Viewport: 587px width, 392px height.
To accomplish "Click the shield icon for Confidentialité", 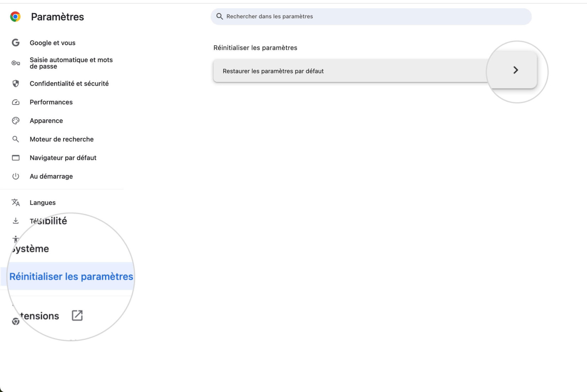I will (16, 83).
